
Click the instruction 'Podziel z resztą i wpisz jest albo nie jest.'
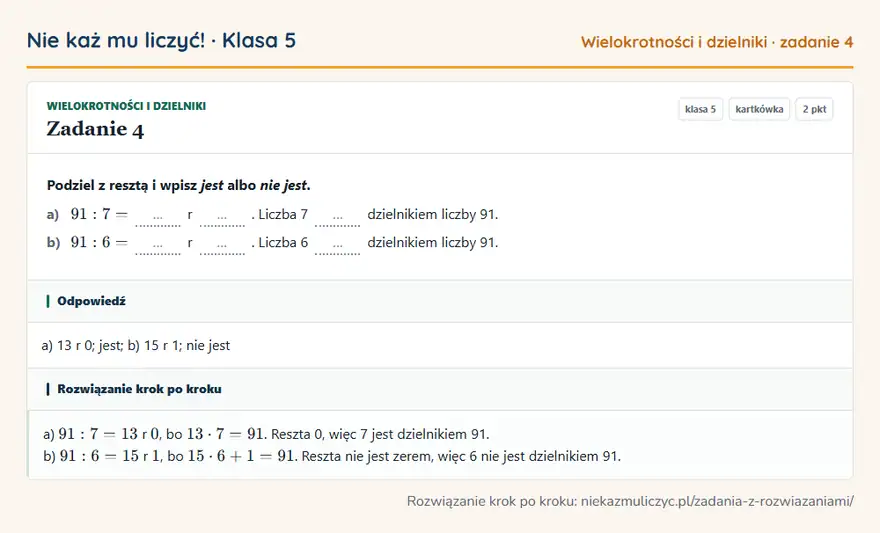tap(178, 185)
